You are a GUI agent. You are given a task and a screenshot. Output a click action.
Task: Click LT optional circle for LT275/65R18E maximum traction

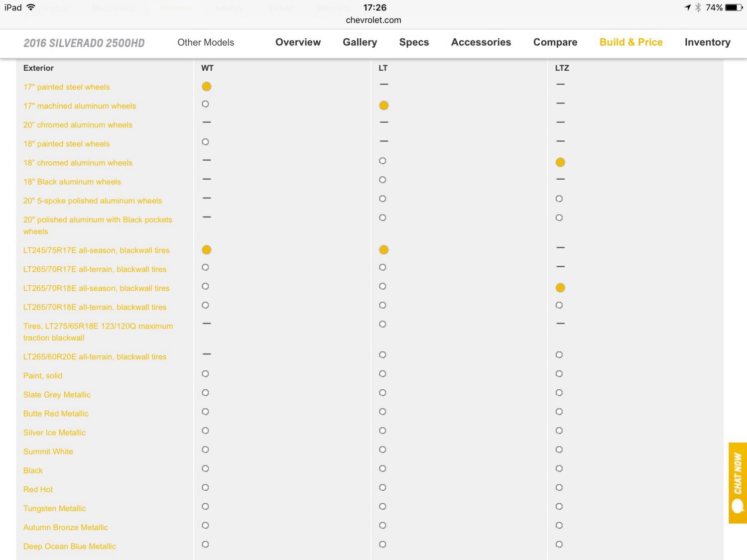382,324
